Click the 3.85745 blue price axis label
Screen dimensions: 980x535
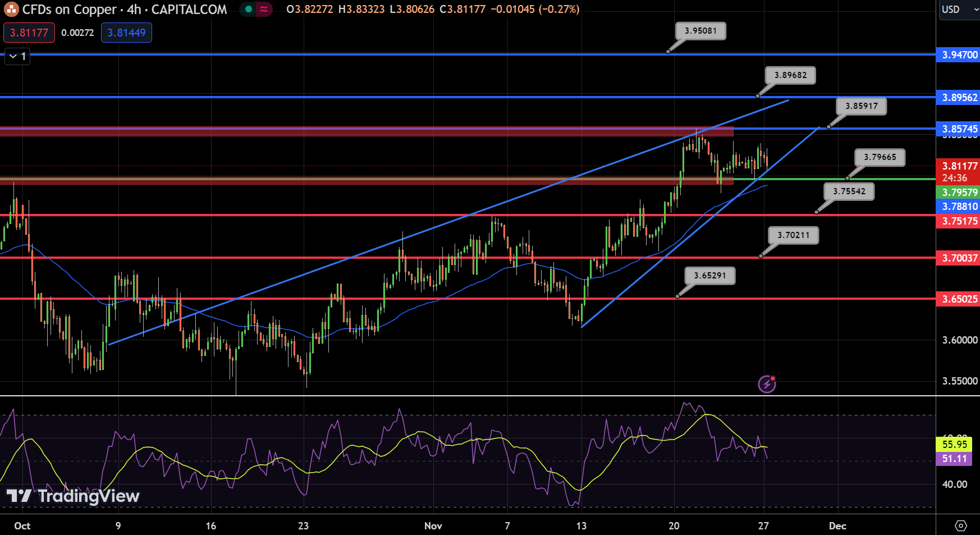[x=958, y=129]
